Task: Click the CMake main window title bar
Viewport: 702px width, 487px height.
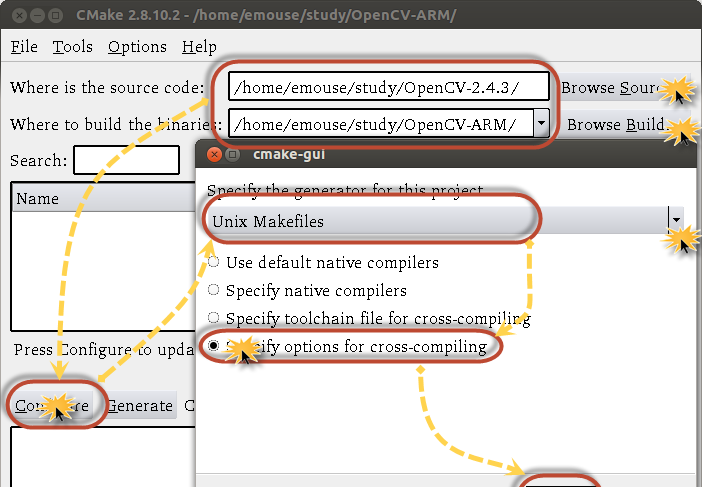Action: click(x=351, y=15)
